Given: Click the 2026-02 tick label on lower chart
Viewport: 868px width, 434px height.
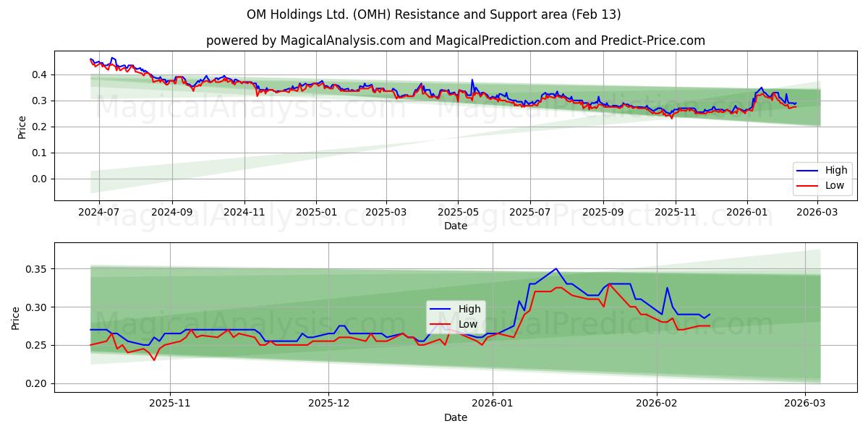Looking at the screenshot, I should [x=657, y=404].
